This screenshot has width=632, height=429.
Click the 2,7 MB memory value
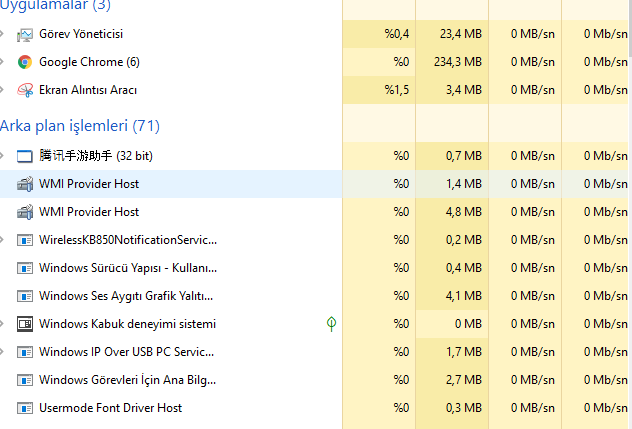[464, 380]
